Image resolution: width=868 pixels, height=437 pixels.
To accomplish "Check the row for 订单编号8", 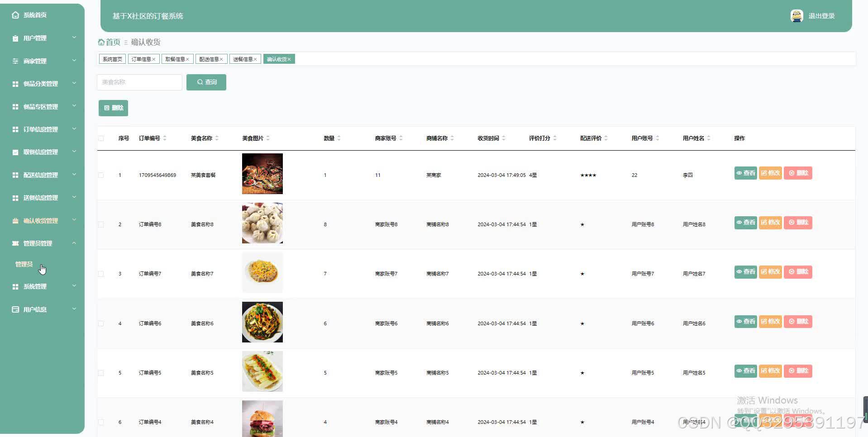I will click(101, 224).
